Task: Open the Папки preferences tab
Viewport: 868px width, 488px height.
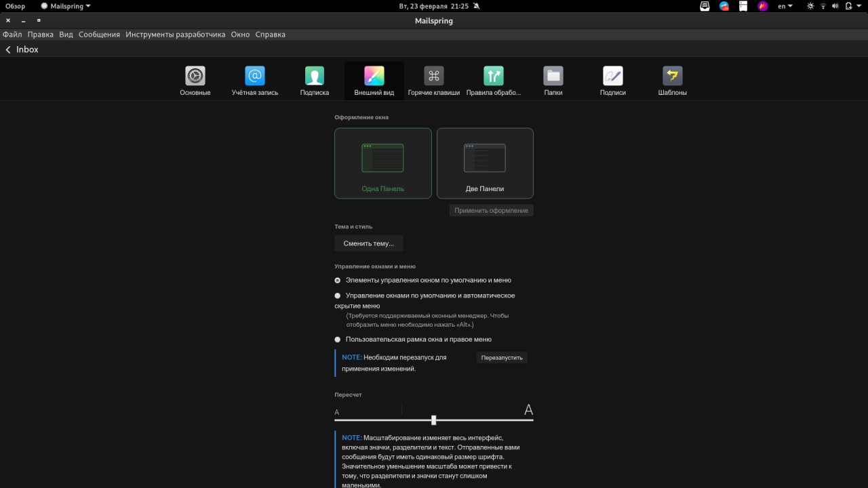Action: click(x=553, y=81)
